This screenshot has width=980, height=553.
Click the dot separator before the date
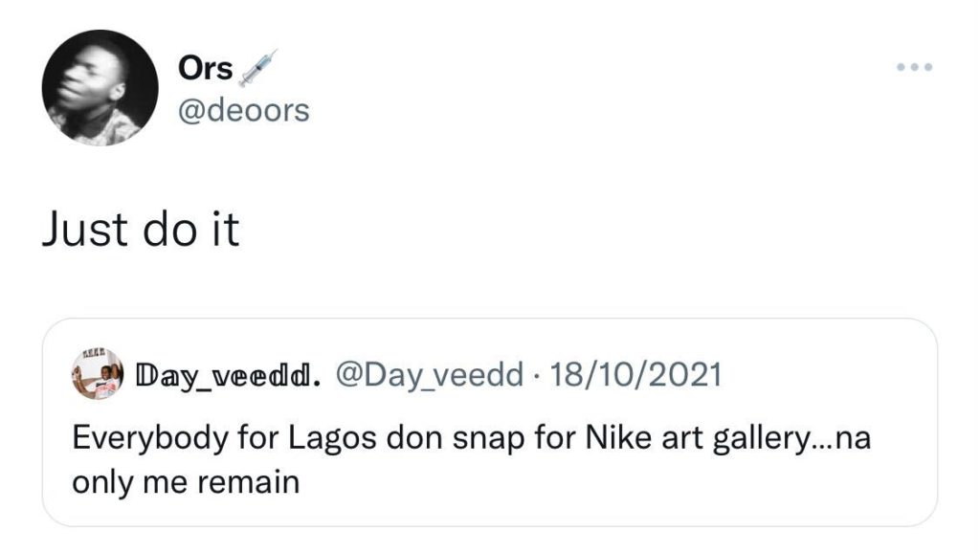tap(533, 375)
